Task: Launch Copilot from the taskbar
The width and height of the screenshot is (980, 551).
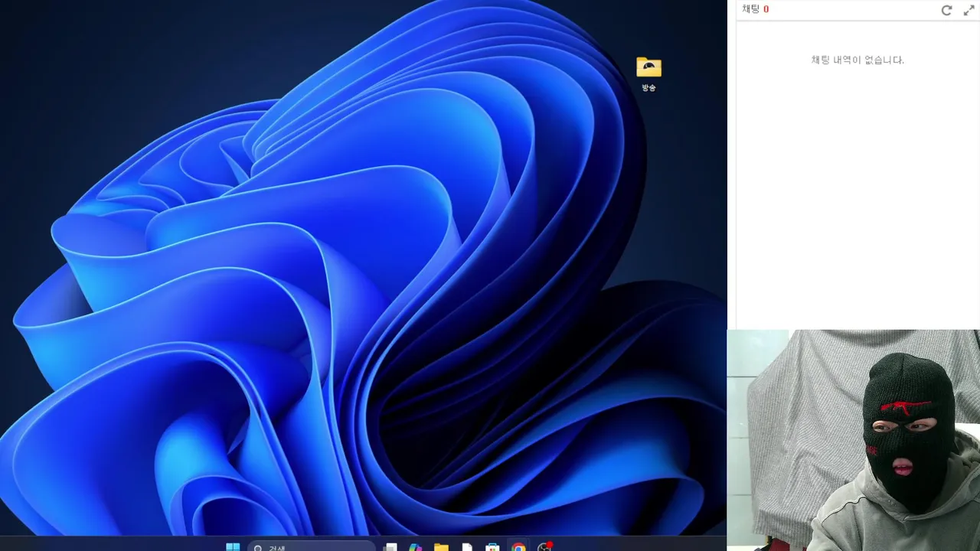Action: point(416,546)
